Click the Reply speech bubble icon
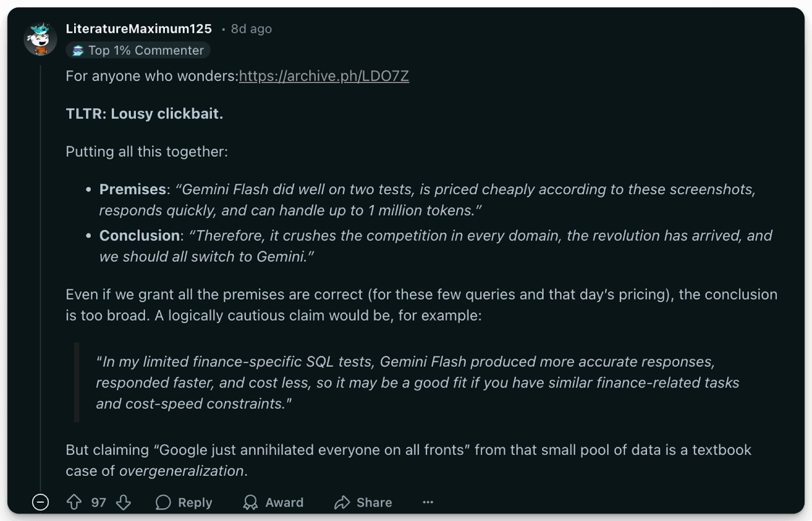 163,502
